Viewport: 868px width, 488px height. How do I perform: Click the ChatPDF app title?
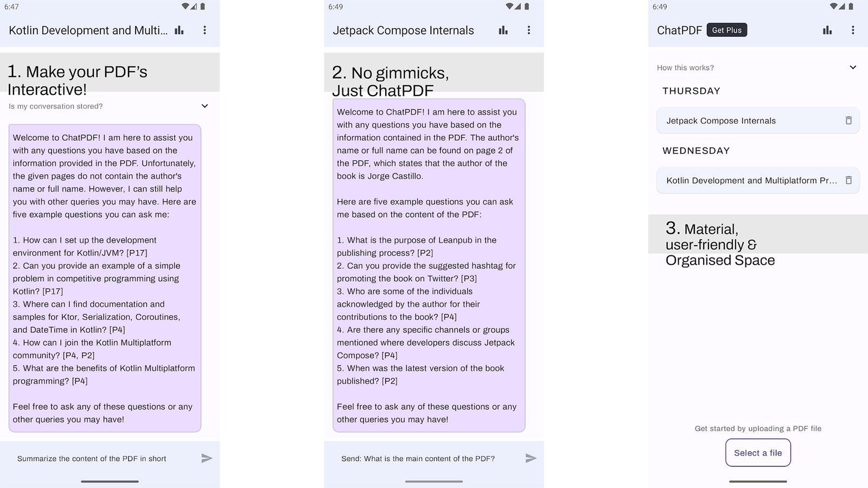679,30
